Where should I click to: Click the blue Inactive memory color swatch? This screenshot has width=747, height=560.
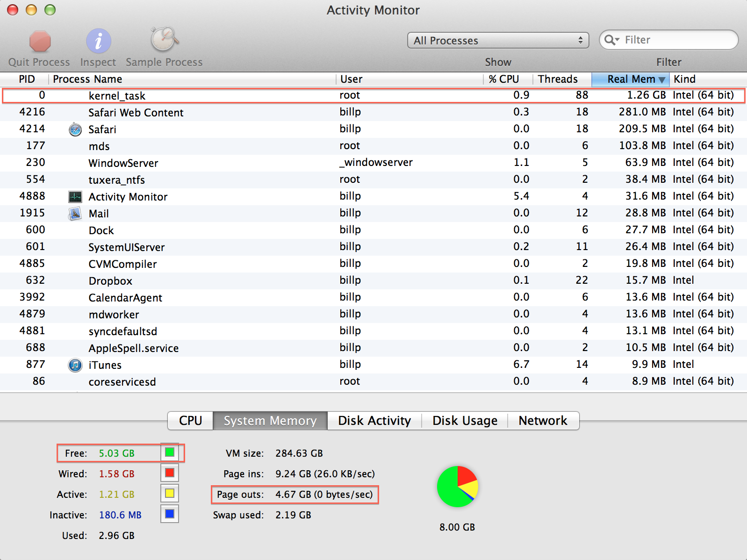[170, 514]
